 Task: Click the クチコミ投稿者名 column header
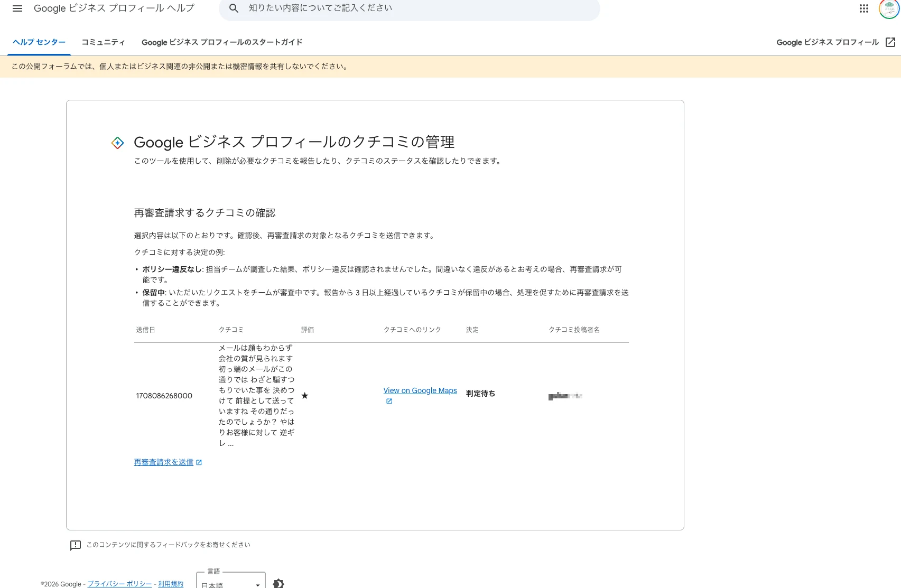tap(574, 330)
